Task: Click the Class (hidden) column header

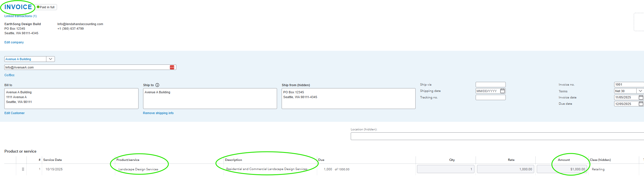Action: (600, 160)
